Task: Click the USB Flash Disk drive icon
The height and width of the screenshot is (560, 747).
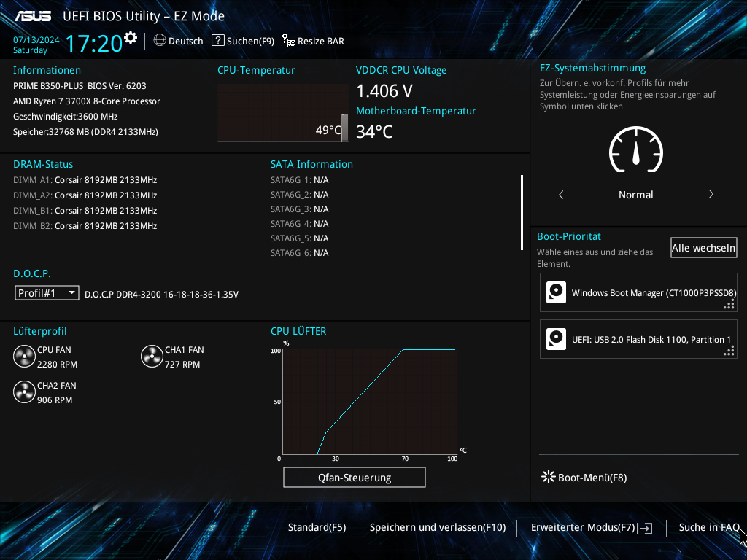Action: 556,339
